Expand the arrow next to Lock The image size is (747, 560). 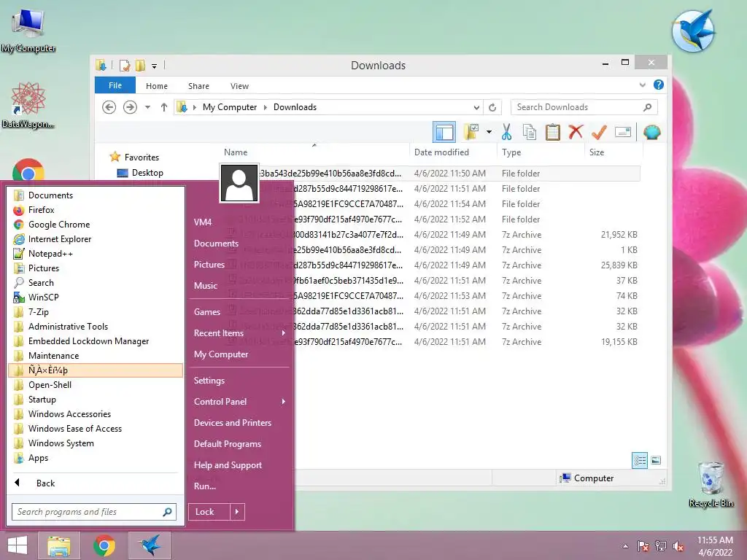tap(237, 512)
